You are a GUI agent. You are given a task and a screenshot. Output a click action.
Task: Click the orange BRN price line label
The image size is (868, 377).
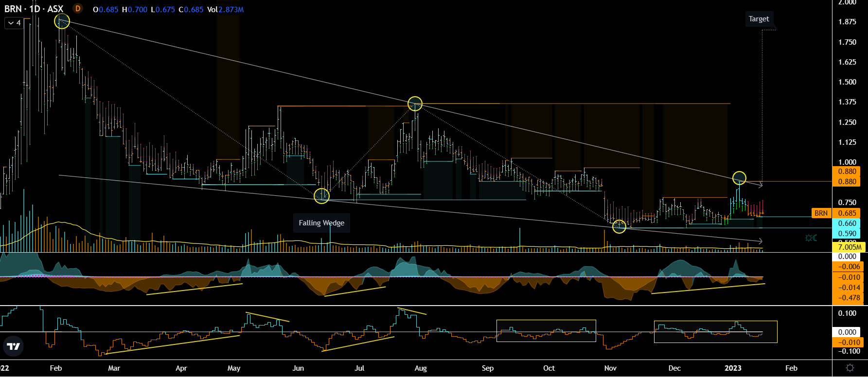pos(821,213)
